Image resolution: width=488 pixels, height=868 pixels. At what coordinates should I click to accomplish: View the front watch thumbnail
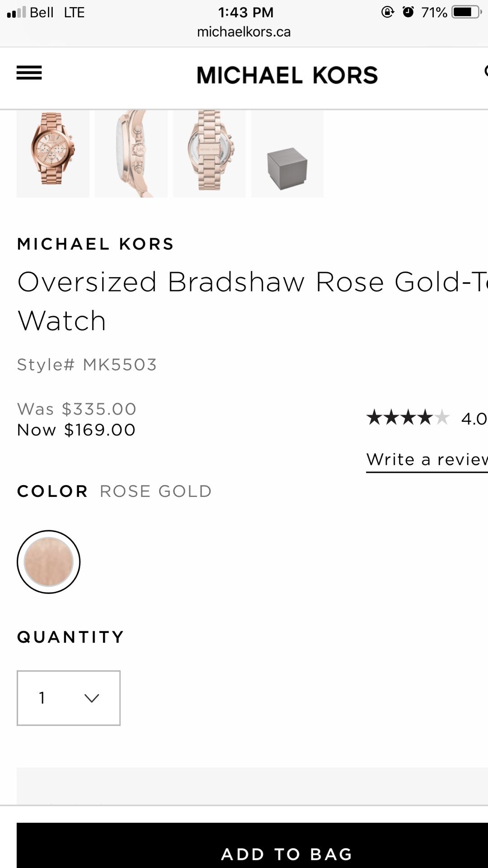[53, 154]
